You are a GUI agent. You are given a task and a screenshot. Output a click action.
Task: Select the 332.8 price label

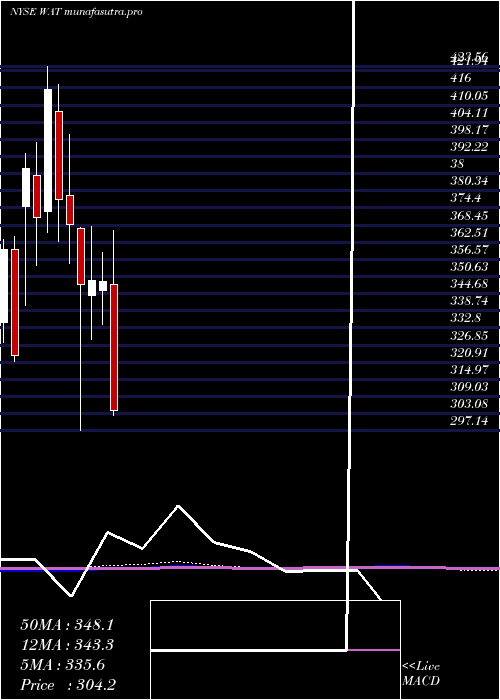(467, 318)
